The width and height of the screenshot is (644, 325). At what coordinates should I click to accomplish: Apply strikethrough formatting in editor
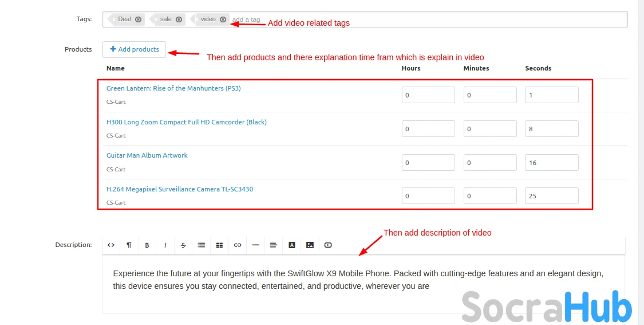(x=183, y=245)
